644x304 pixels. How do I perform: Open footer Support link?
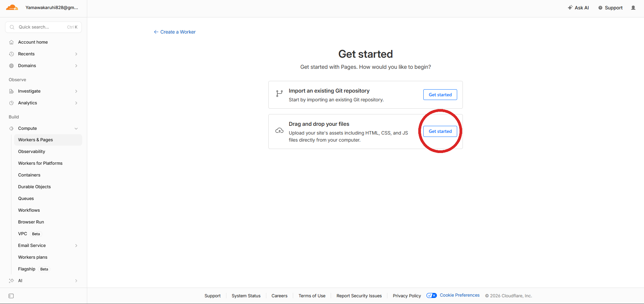[213, 296]
